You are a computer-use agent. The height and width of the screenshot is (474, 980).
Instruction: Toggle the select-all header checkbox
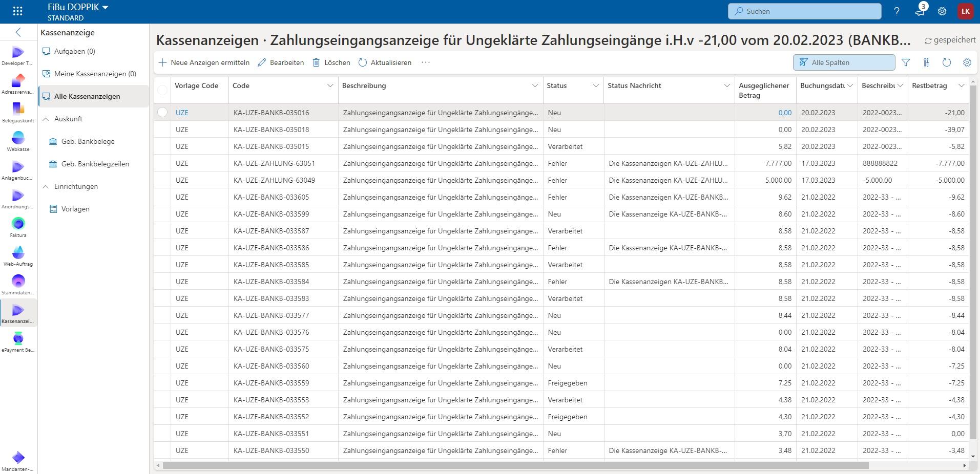(162, 90)
